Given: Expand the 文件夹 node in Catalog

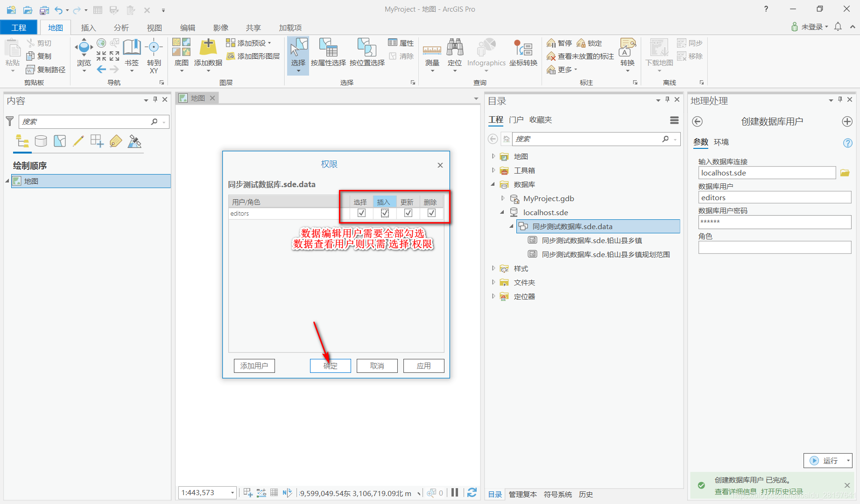Looking at the screenshot, I should [x=493, y=282].
